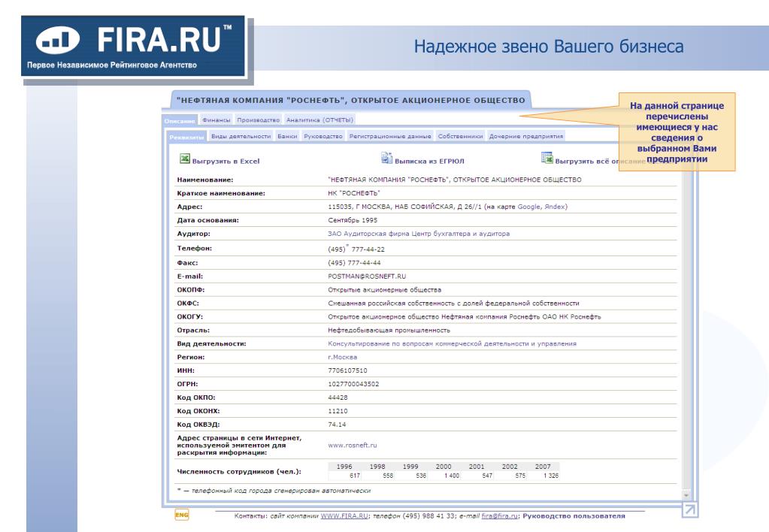The image size is (769, 532).
Task: Click the Выгрузить в Excel link
Action: (226, 161)
